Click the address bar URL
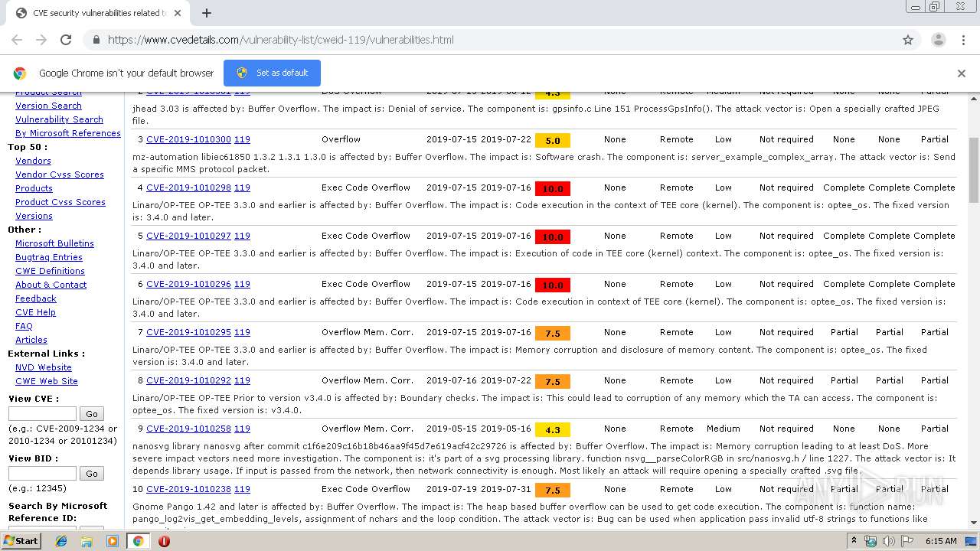This screenshot has height=551, width=980. click(280, 40)
